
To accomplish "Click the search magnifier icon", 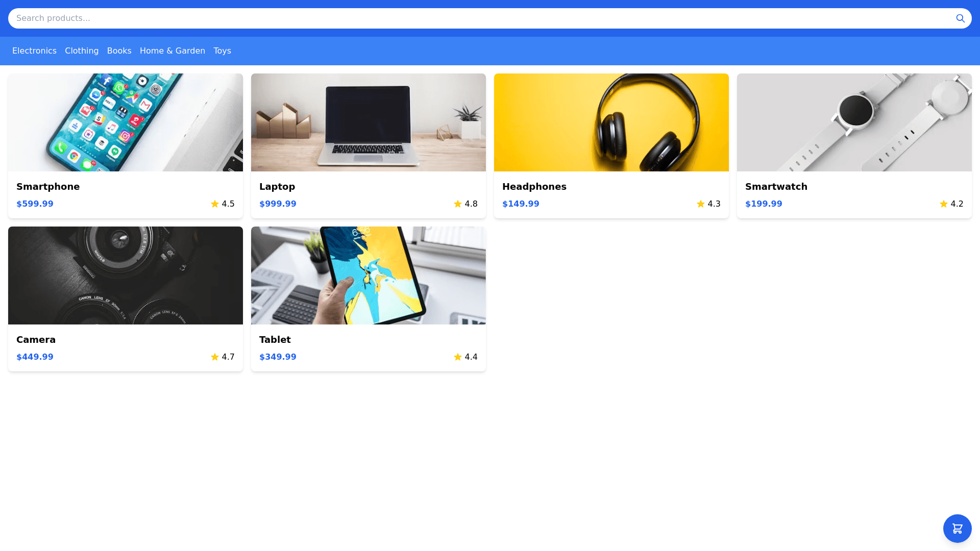I will click(960, 18).
